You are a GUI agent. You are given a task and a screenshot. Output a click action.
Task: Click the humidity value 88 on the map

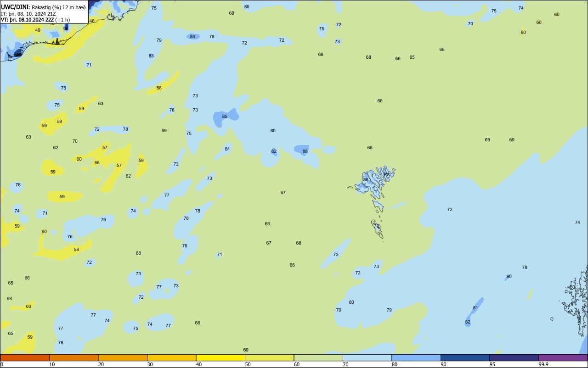(305, 151)
